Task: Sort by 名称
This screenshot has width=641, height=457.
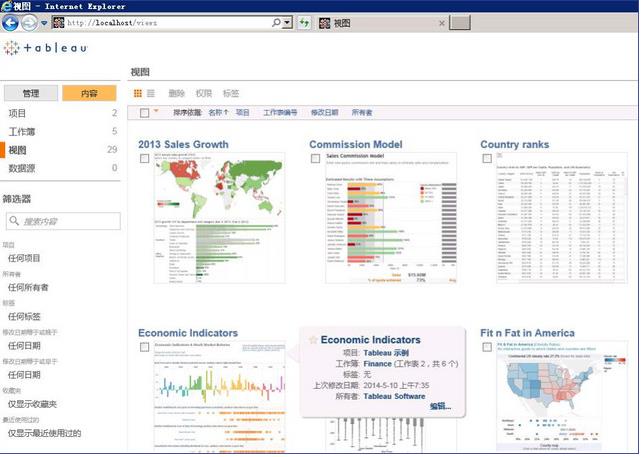Action: pyautogui.click(x=218, y=112)
